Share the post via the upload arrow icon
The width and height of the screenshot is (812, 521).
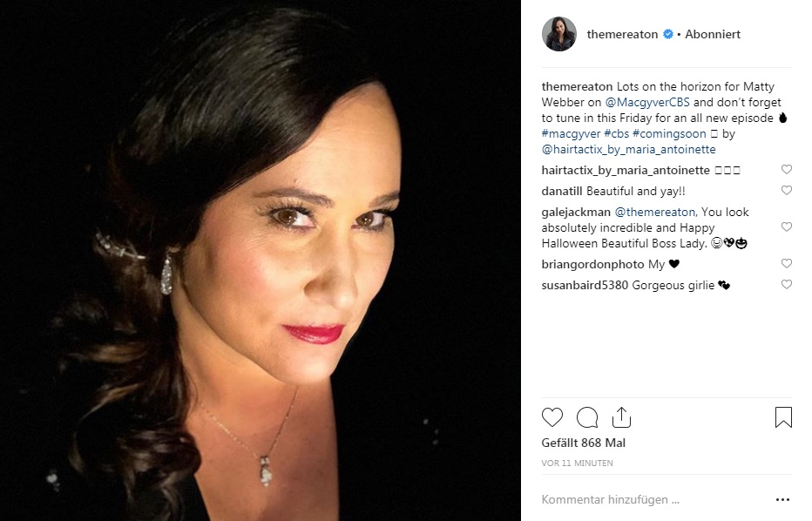click(x=621, y=417)
